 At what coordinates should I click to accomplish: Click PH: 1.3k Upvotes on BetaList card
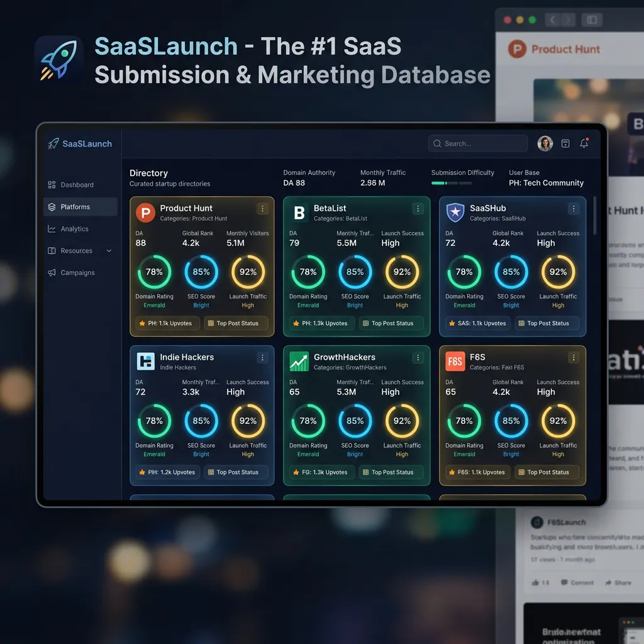(x=321, y=323)
